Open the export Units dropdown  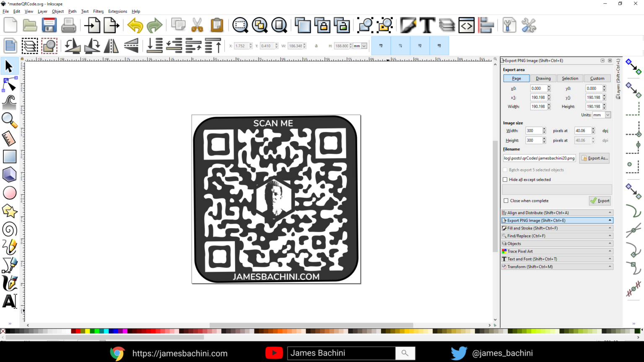(601, 115)
